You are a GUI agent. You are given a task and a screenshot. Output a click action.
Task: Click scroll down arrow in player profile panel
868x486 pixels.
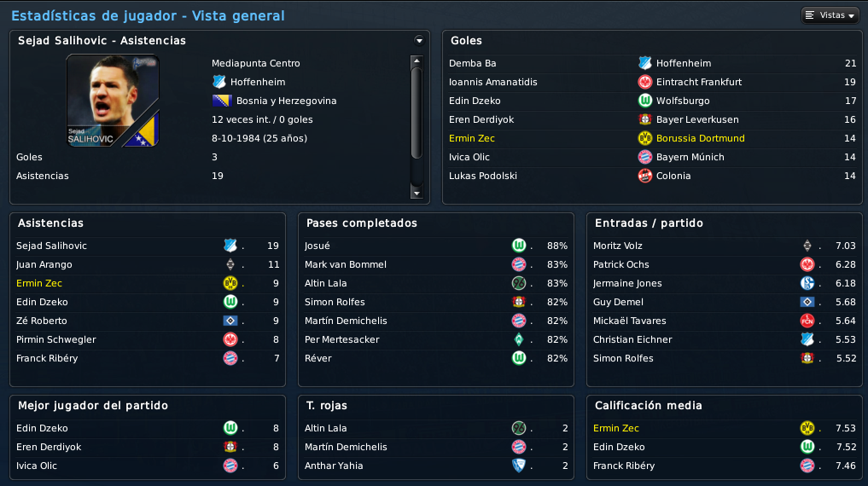(417, 194)
